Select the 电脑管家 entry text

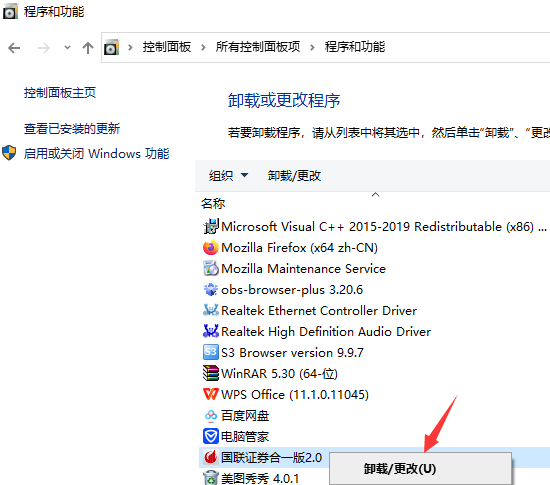click(245, 437)
